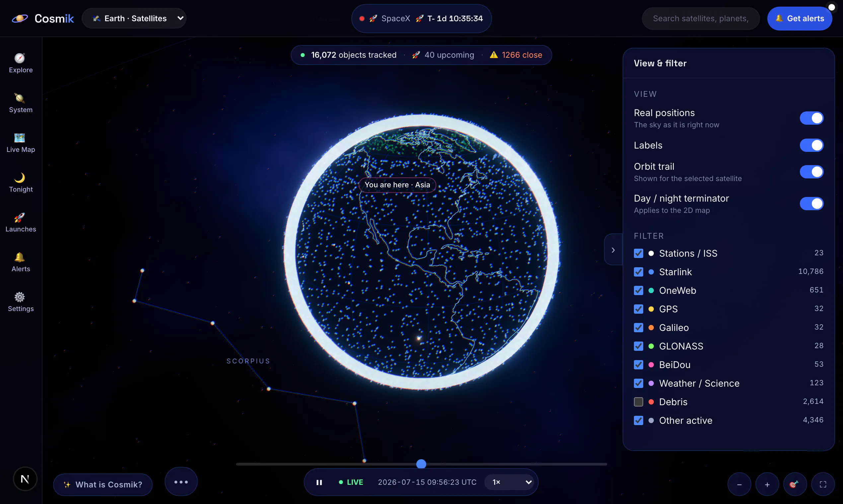Click the LIVE indicator
The width and height of the screenshot is (843, 504).
pyautogui.click(x=351, y=482)
